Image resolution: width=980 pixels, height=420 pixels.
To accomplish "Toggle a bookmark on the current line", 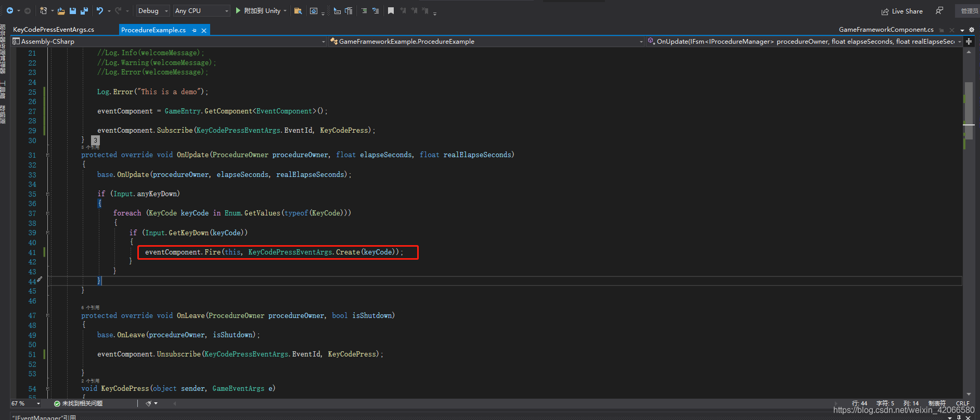I will click(x=391, y=10).
